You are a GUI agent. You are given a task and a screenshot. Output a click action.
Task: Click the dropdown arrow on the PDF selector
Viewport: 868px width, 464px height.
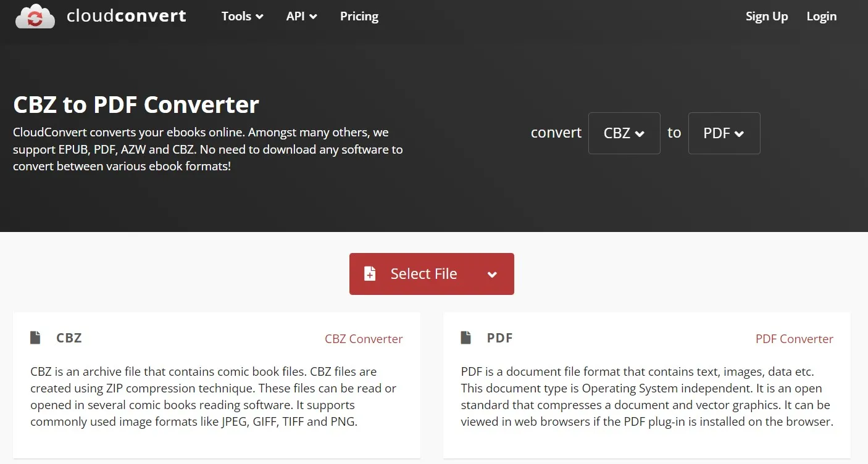coord(739,133)
